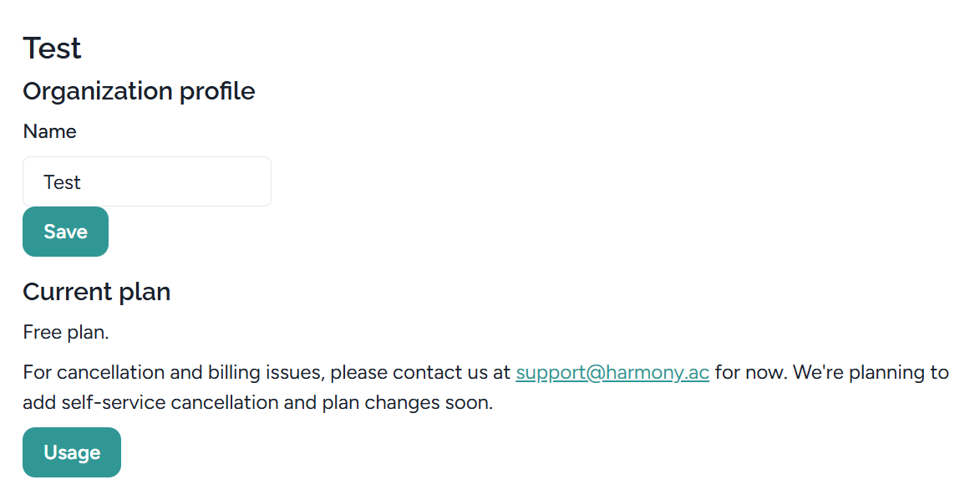
Task: Contact support via the email link
Action: point(612,372)
